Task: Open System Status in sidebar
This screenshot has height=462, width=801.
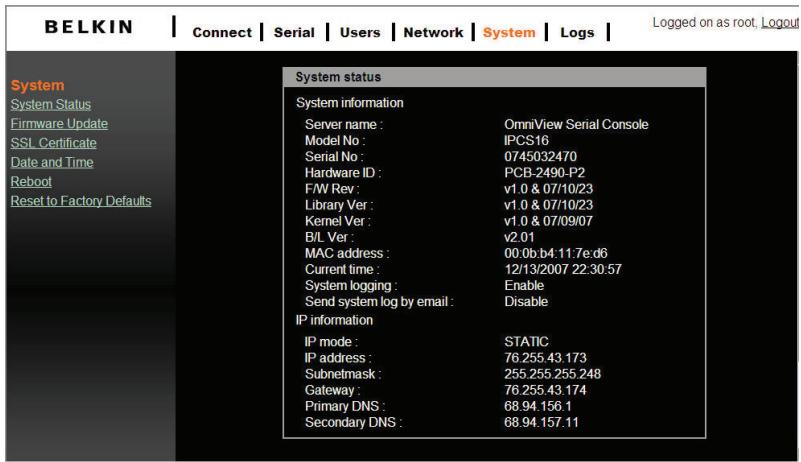Action: [x=51, y=104]
